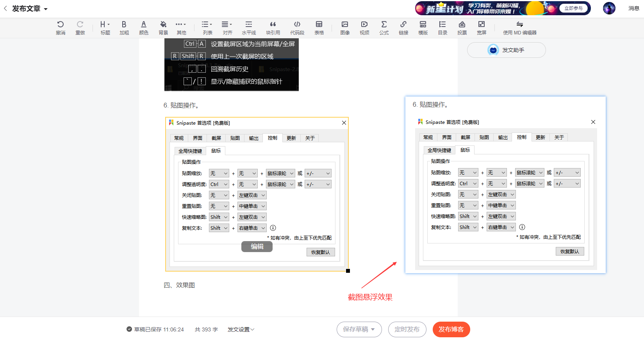Open 快速缩略图 Shift dropdown in the floating window
The image size is (644, 340).
pyautogui.click(x=468, y=216)
